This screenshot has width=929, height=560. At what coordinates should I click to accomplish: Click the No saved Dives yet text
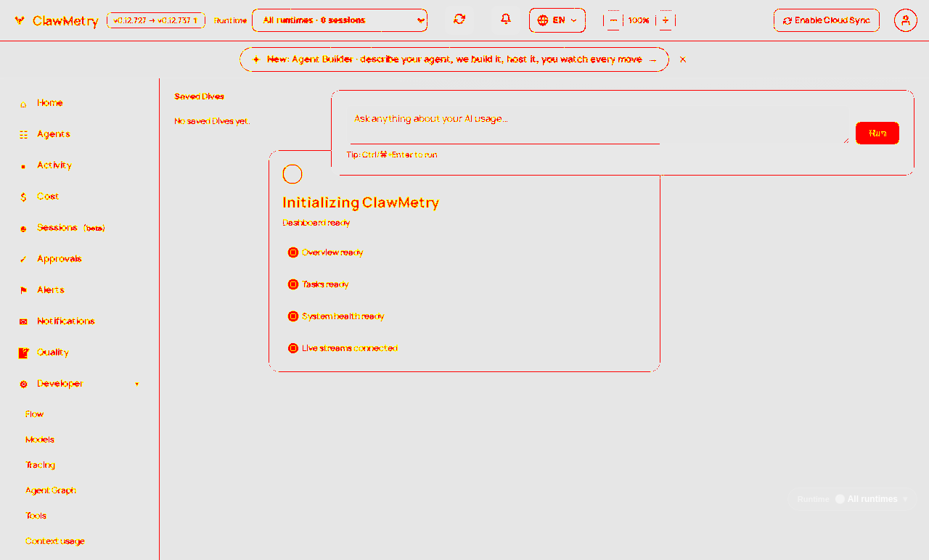click(x=212, y=121)
